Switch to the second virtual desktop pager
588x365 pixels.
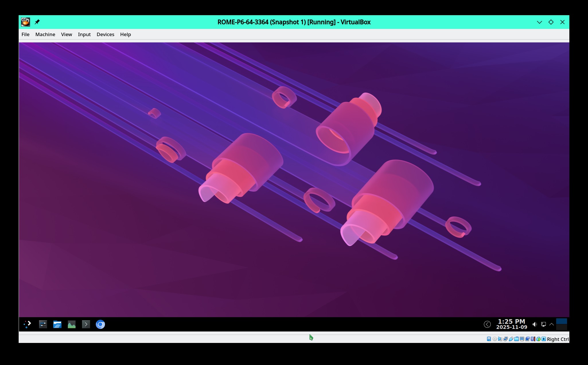(561, 327)
